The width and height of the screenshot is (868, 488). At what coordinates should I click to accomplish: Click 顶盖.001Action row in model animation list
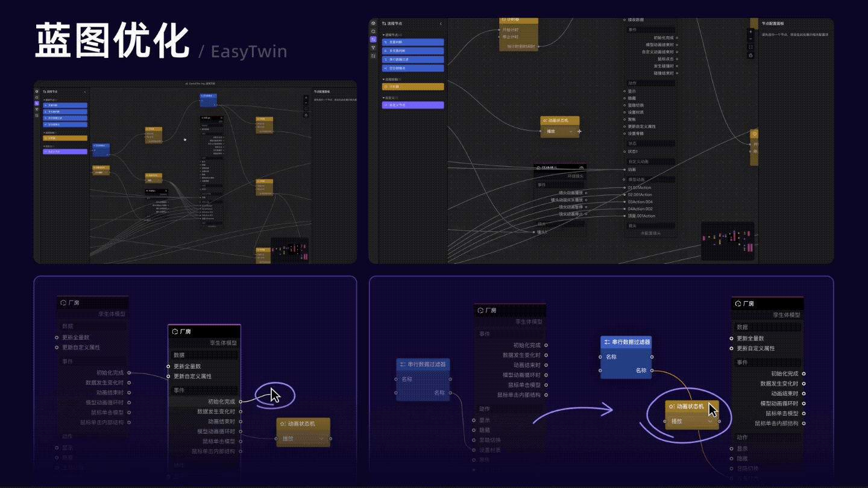click(641, 216)
